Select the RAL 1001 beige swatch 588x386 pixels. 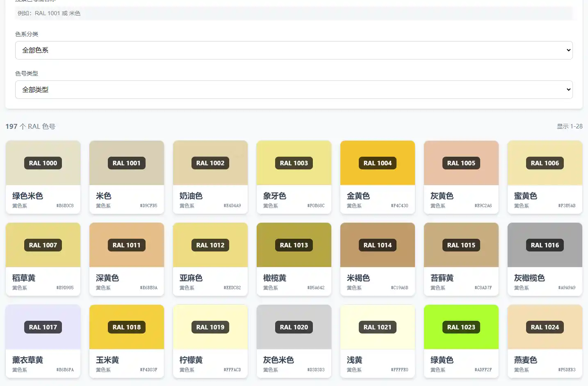point(127,163)
